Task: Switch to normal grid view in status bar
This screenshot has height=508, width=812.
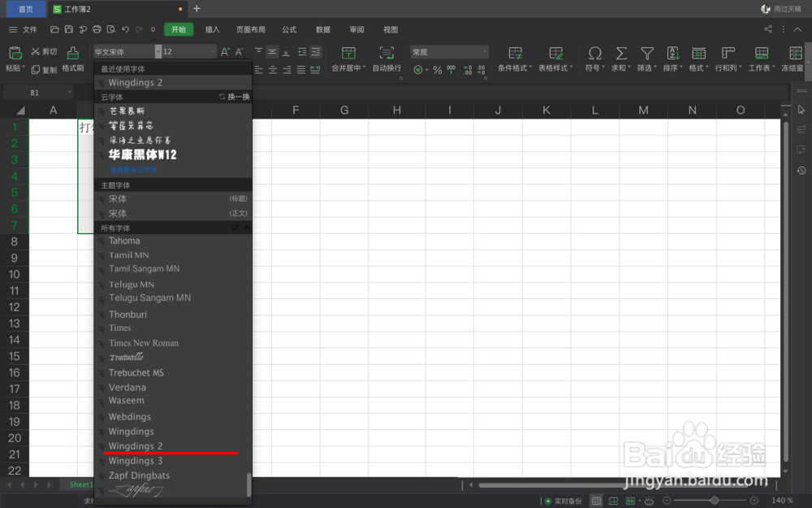Action: [597, 501]
